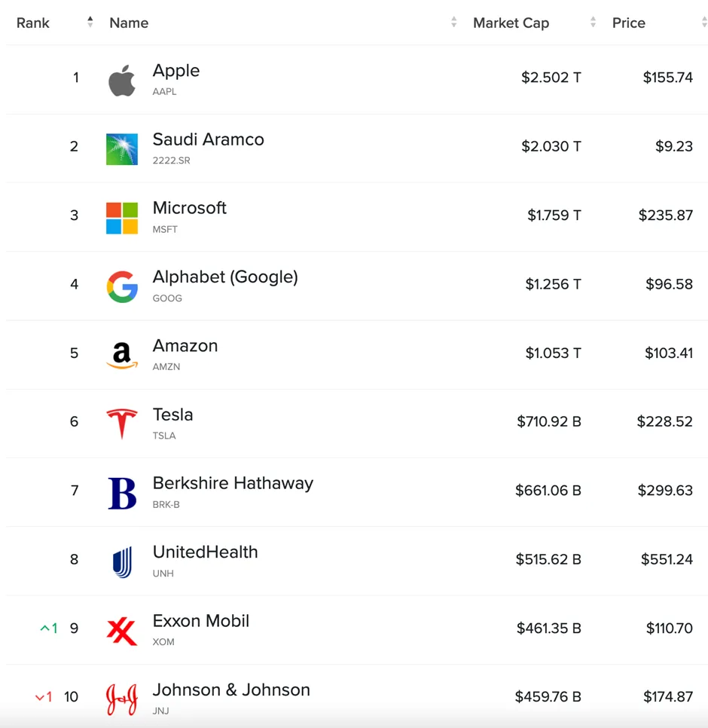Viewport: 708px width, 728px height.
Task: Open the Apple company name link
Action: tap(176, 71)
